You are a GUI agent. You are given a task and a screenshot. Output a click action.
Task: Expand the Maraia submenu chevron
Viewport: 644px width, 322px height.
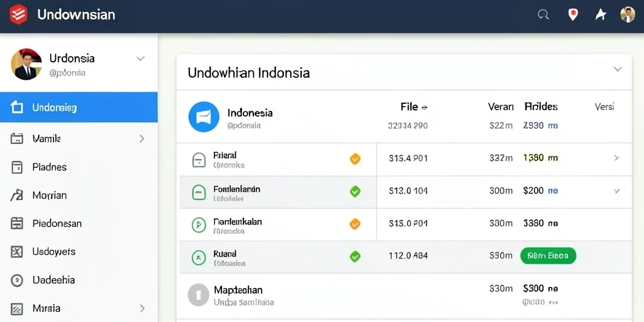tap(142, 308)
